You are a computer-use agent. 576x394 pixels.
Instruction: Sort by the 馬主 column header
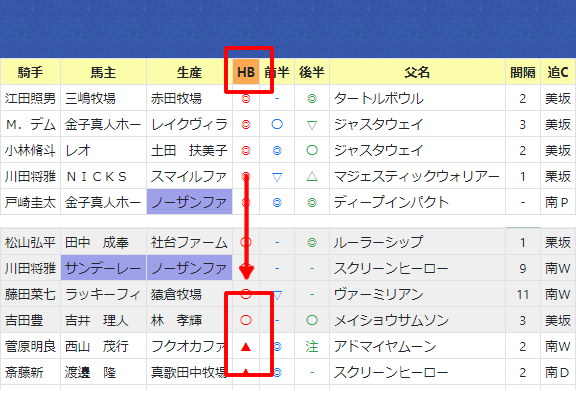coord(103,72)
